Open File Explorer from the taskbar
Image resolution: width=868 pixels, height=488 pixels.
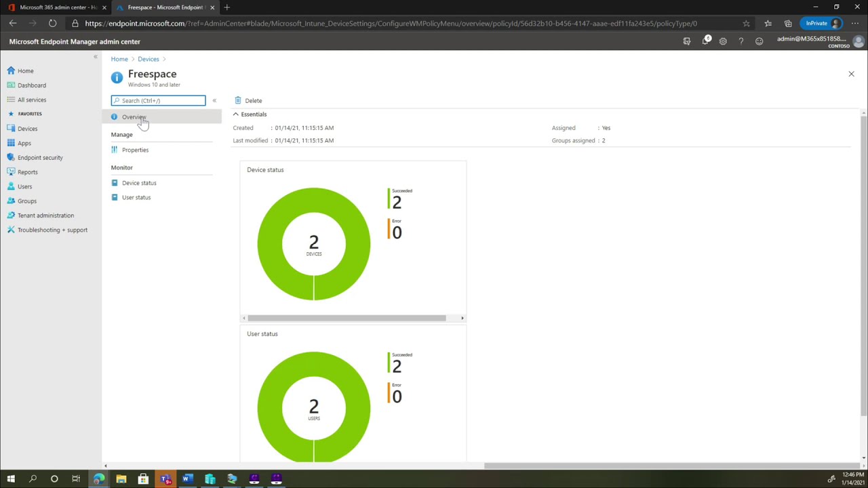tap(121, 479)
